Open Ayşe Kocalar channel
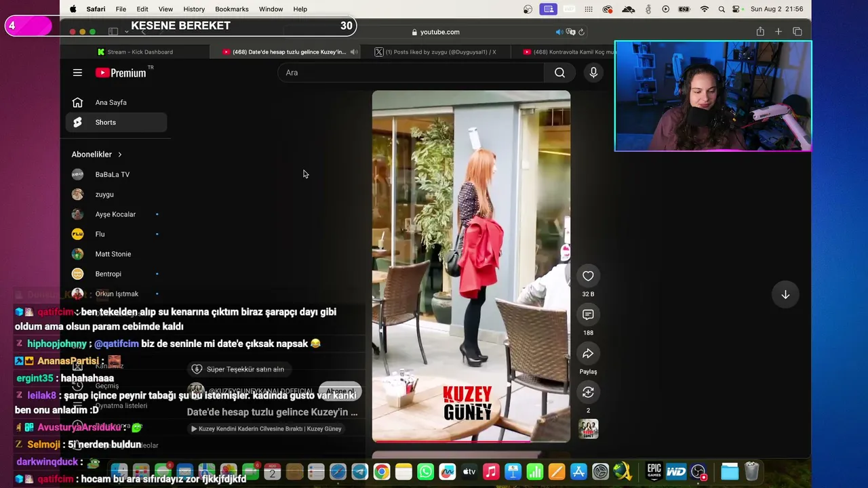Screen dimensions: 868x488 [117, 214]
